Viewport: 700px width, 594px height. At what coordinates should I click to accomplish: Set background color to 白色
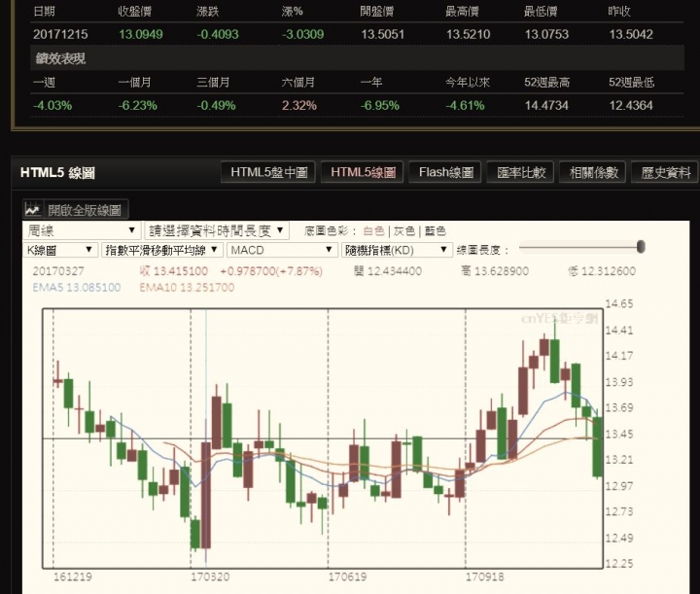point(373,230)
